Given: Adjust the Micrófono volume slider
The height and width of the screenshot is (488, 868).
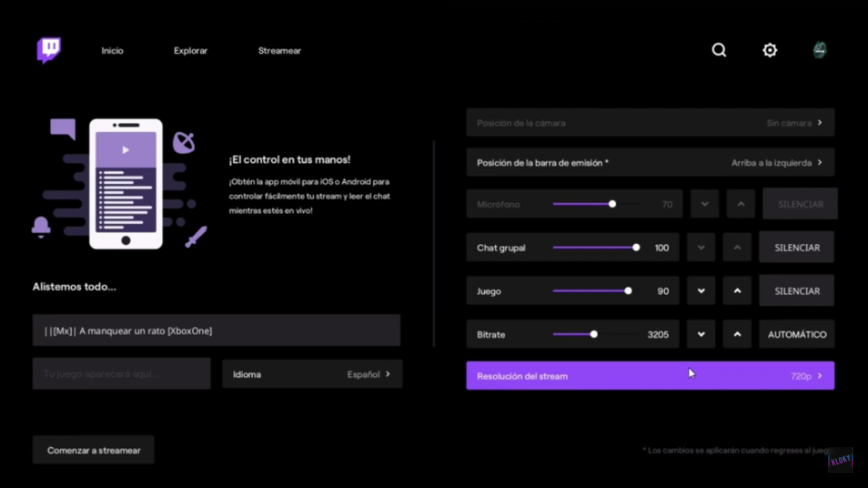Looking at the screenshot, I should tap(597, 204).
